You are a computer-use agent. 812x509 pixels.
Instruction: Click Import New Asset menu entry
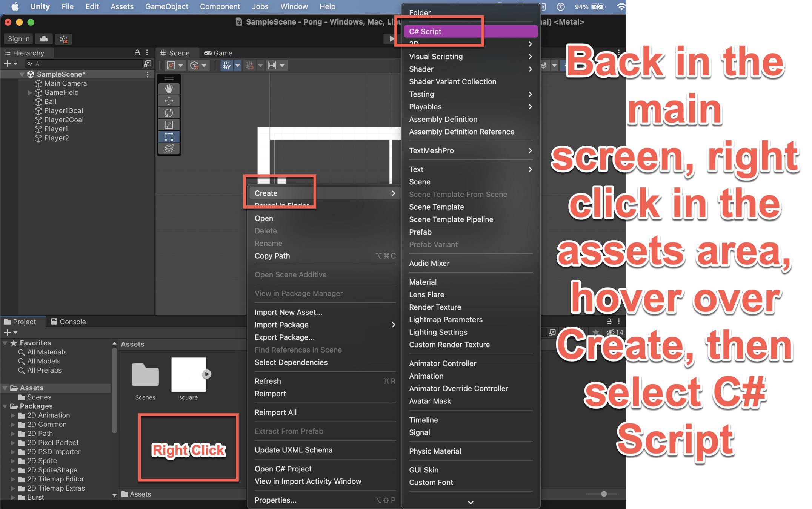(x=288, y=312)
